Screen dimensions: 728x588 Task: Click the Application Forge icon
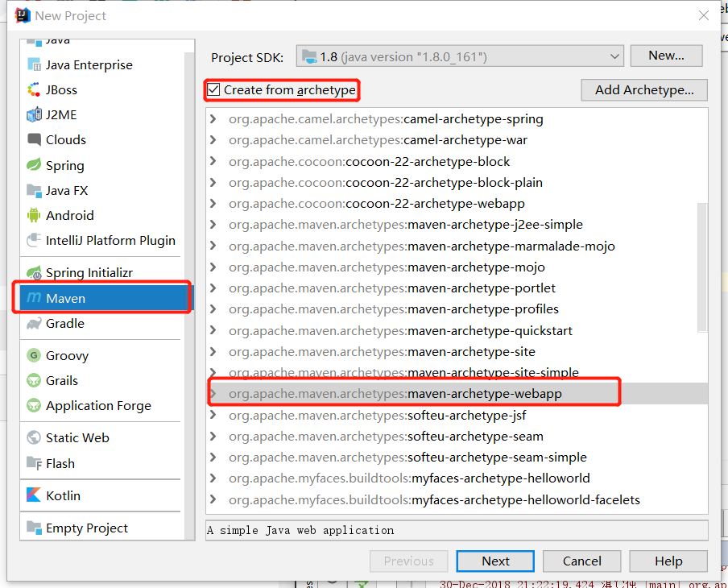(34, 405)
